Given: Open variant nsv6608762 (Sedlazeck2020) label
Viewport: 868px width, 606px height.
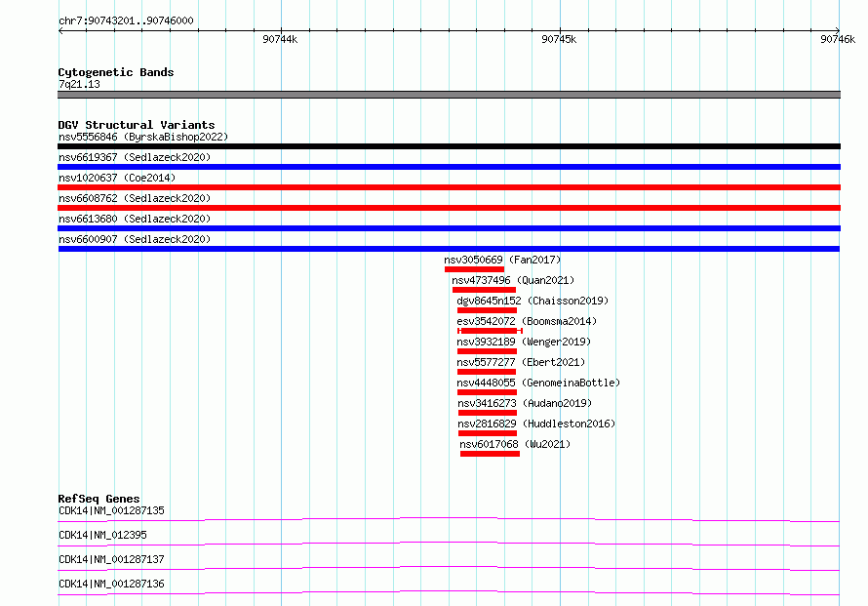Looking at the screenshot, I should (135, 198).
